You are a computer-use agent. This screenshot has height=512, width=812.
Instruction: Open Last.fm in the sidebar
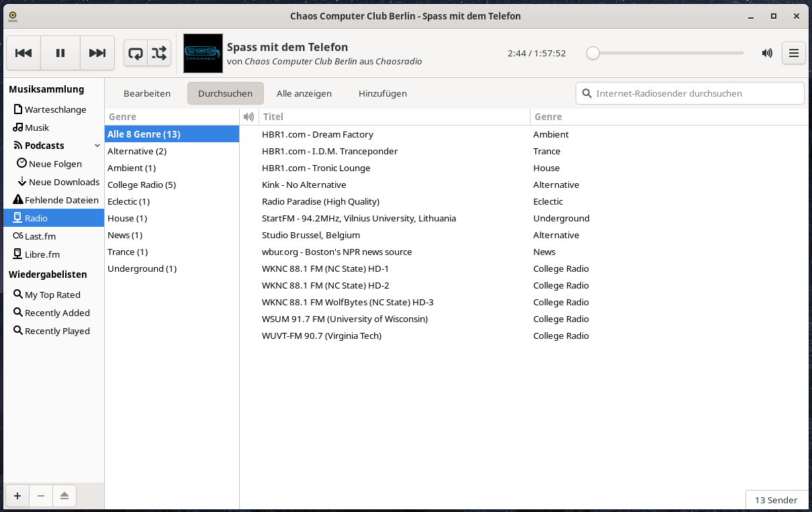pyautogui.click(x=40, y=236)
